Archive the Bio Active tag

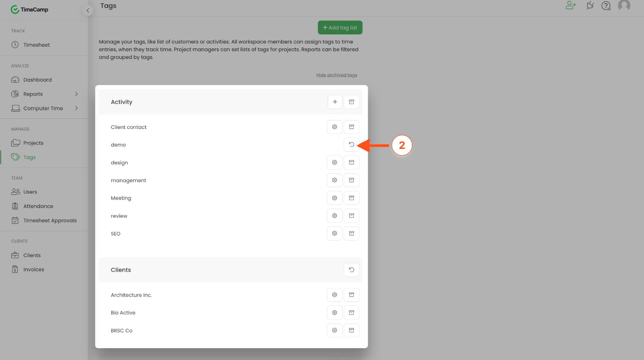(x=351, y=313)
